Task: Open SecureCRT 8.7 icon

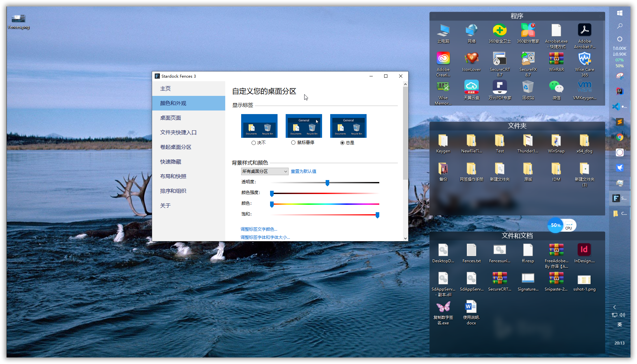Action: click(x=500, y=64)
